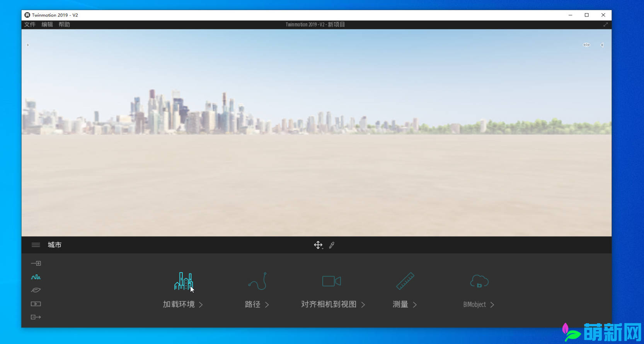
Task: Open the media playback sidebar icon
Action: [x=36, y=304]
